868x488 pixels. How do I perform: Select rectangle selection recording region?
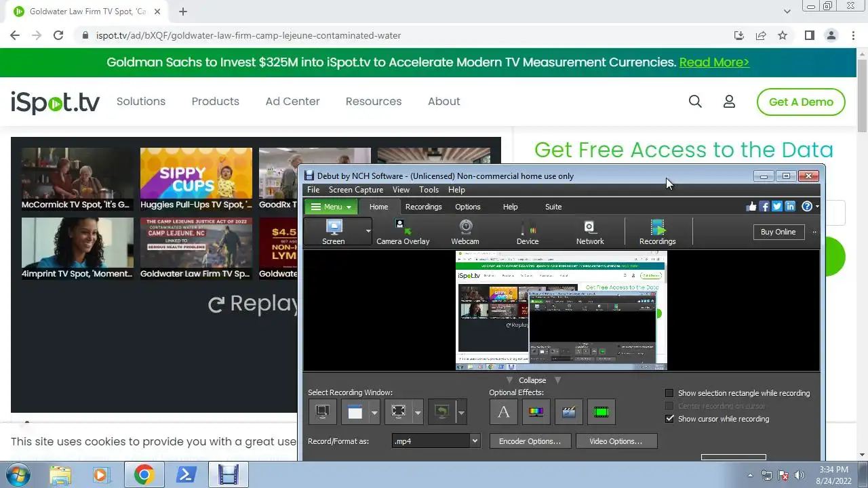click(399, 411)
